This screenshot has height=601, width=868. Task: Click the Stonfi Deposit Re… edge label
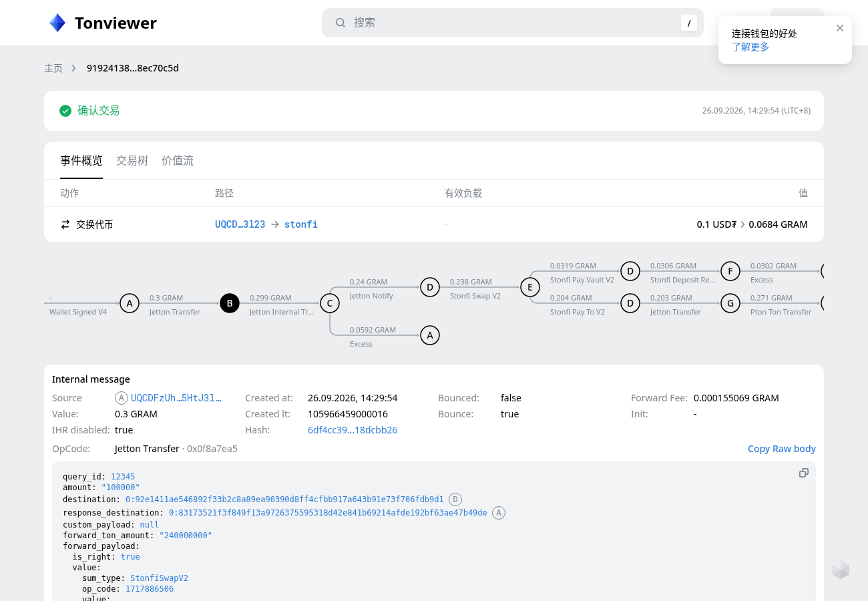tap(682, 280)
